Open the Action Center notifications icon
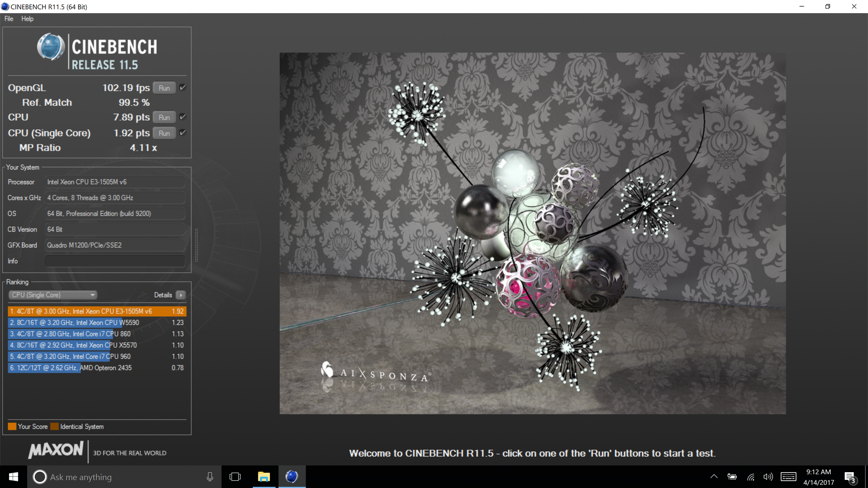This screenshot has width=868, height=488. coord(850,477)
